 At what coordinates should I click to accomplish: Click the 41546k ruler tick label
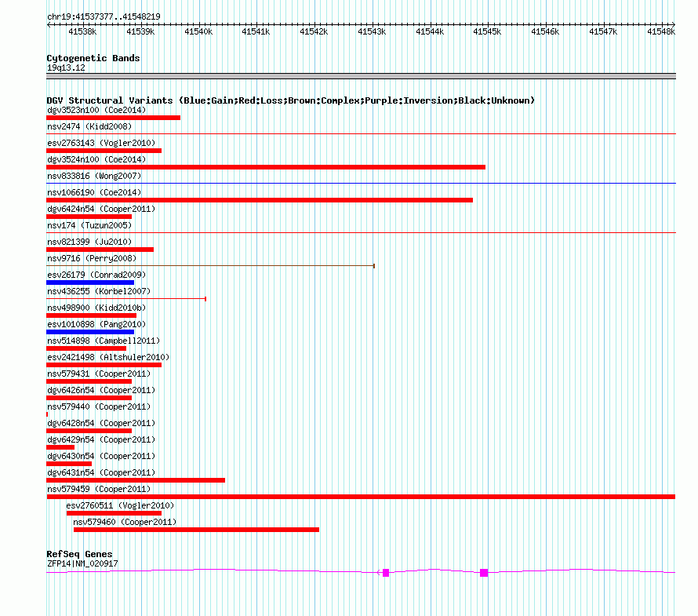click(545, 31)
